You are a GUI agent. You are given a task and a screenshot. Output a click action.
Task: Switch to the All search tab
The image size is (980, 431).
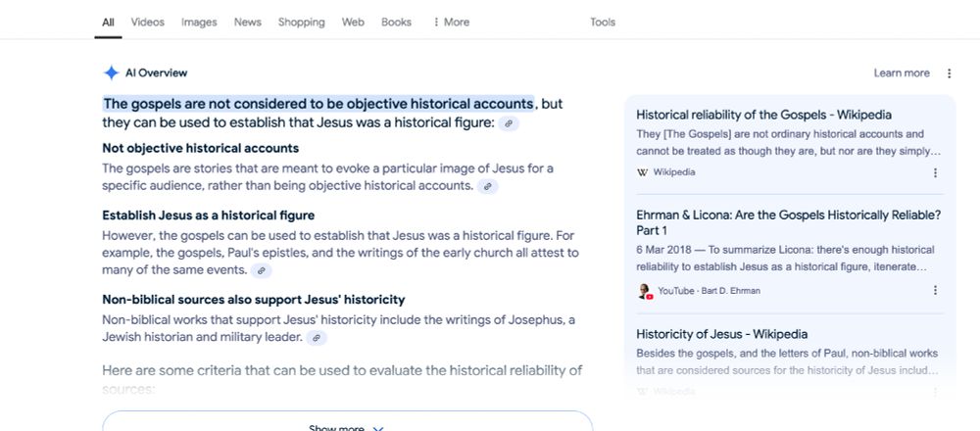(x=108, y=23)
